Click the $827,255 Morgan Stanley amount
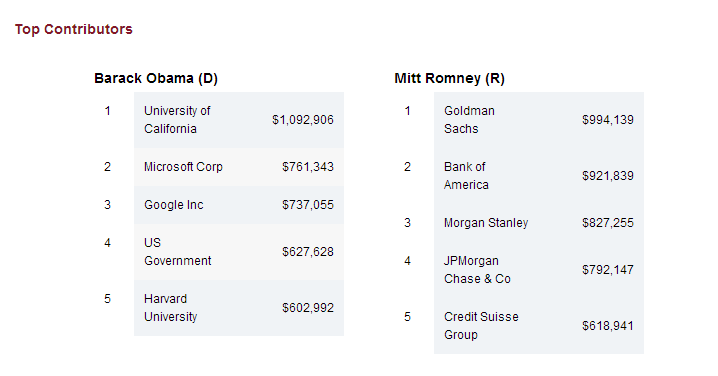Screen dimensions: 718x376 [608, 223]
